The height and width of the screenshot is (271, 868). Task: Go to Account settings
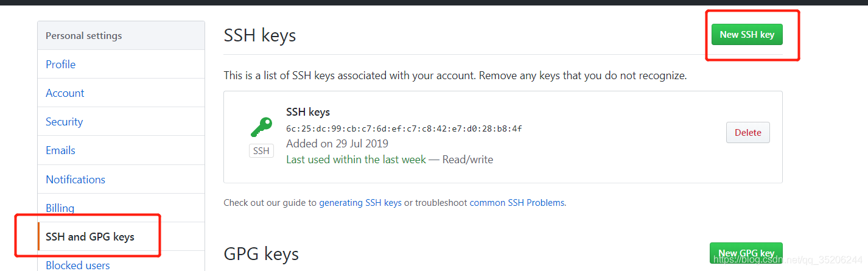pyautogui.click(x=65, y=93)
